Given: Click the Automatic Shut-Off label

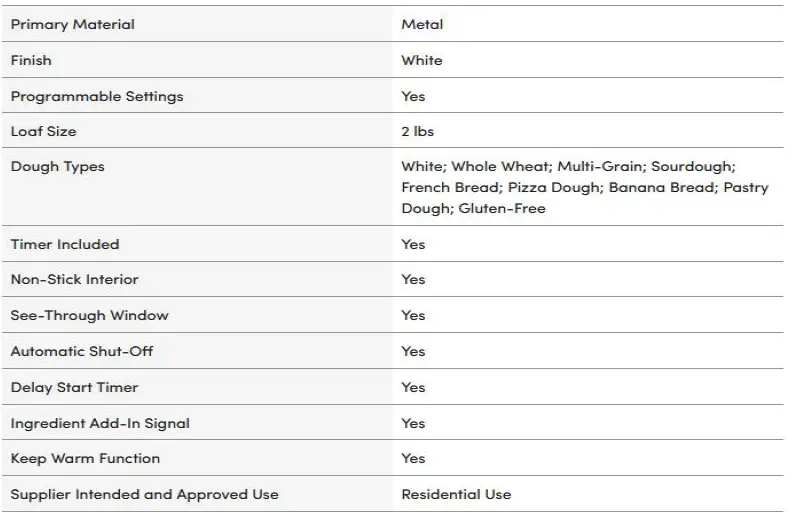Looking at the screenshot, I should [x=82, y=351].
